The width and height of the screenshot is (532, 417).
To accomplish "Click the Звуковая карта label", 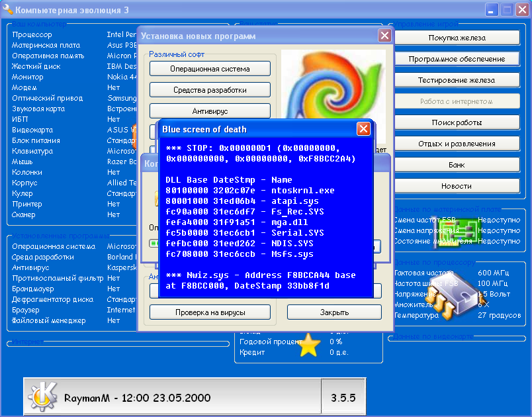I will [x=38, y=109].
